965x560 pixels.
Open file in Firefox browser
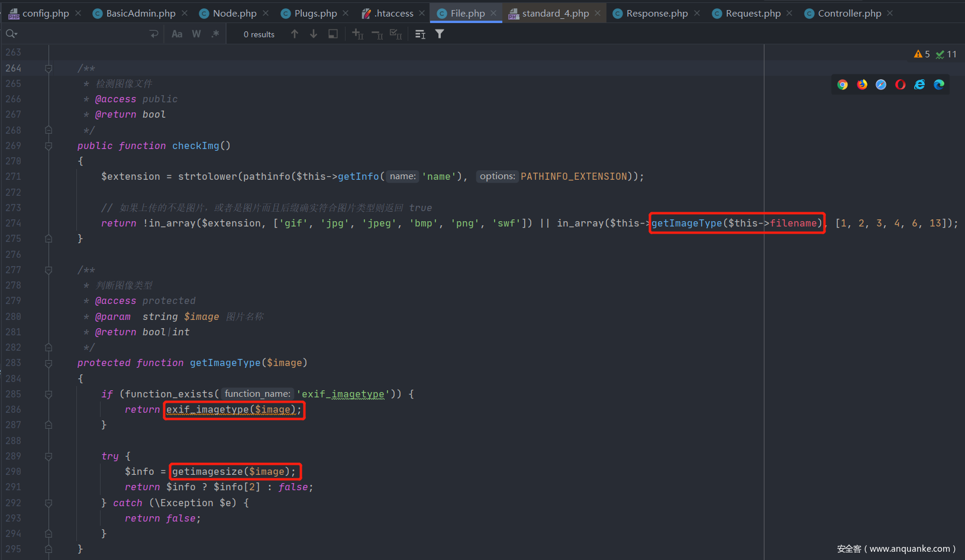[862, 85]
